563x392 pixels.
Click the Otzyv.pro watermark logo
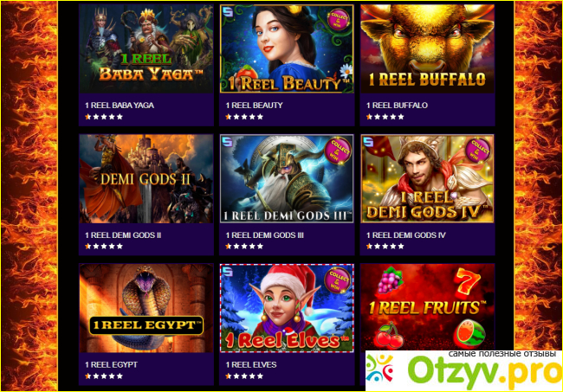(464, 371)
